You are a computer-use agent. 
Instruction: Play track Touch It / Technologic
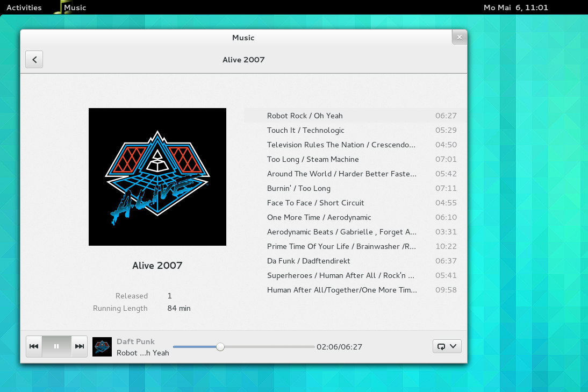point(355,130)
